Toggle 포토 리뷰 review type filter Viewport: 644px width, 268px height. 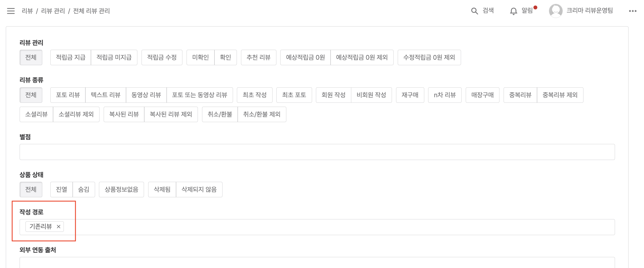point(68,95)
